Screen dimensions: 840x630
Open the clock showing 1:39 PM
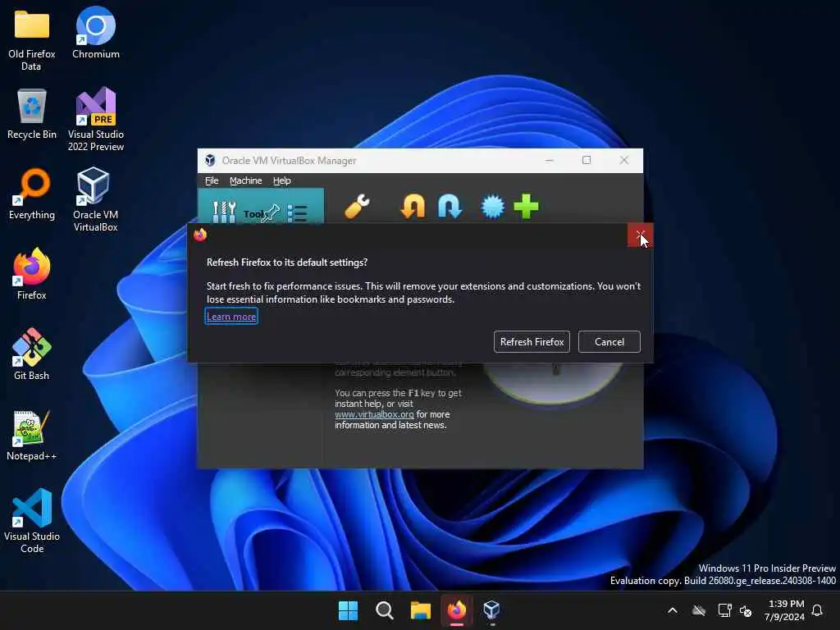(x=784, y=610)
